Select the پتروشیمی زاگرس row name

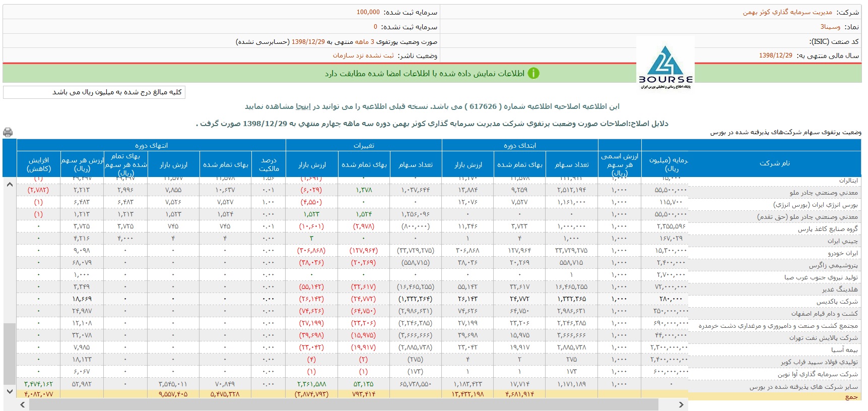pyautogui.click(x=833, y=265)
